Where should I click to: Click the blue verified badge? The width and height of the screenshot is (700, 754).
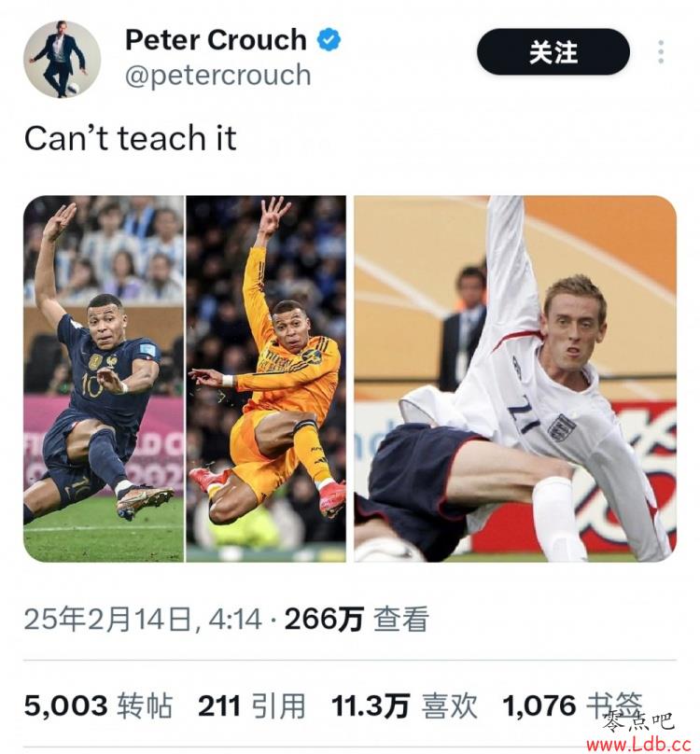[x=329, y=39]
